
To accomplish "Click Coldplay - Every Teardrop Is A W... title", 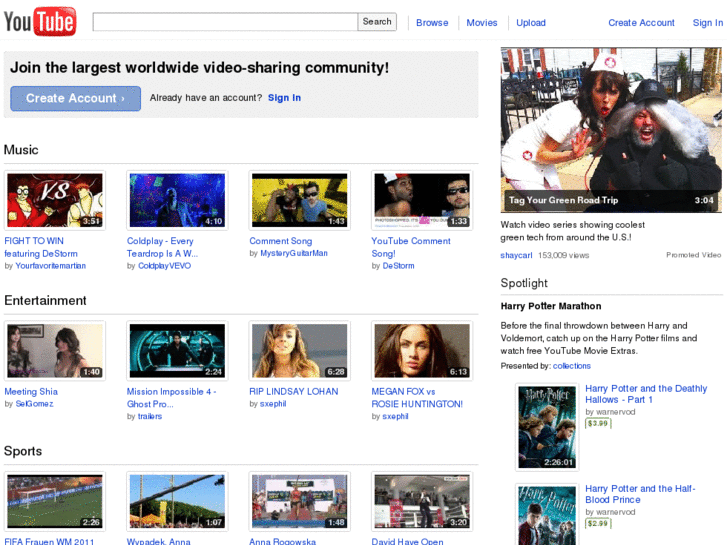I will tap(162, 247).
